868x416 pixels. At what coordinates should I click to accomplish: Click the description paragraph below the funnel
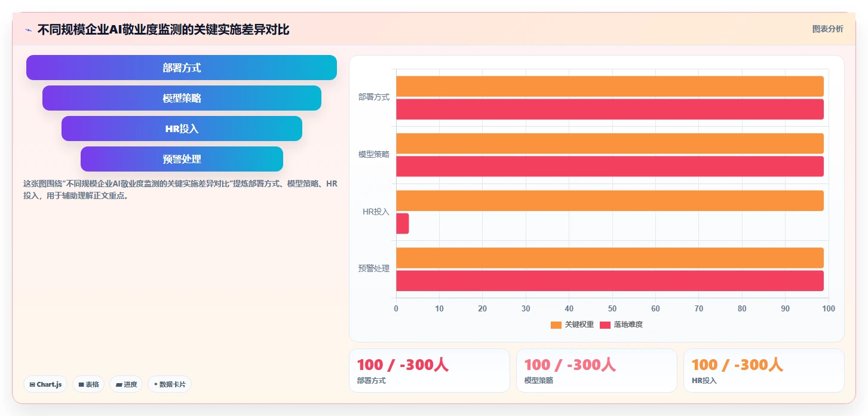click(180, 189)
